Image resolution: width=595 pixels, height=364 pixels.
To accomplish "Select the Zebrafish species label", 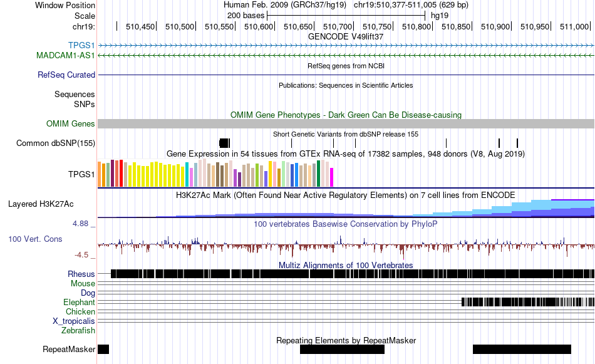I will [78, 331].
